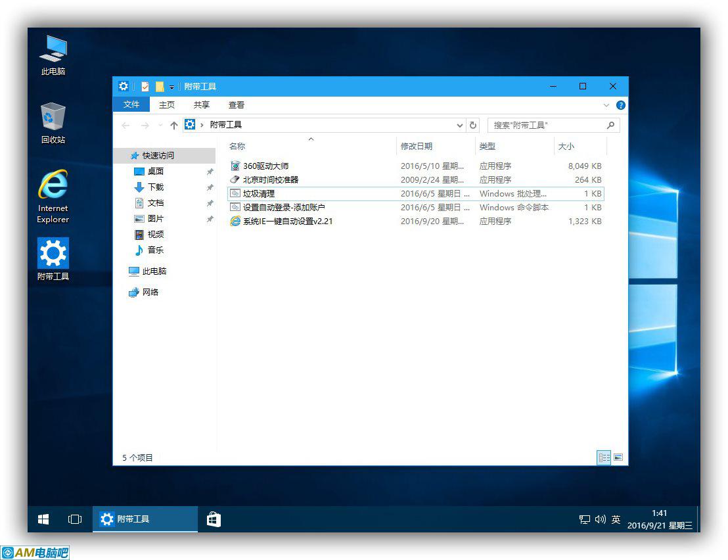Click the 2009/2/24 date cell
The image size is (728, 560).
432,179
